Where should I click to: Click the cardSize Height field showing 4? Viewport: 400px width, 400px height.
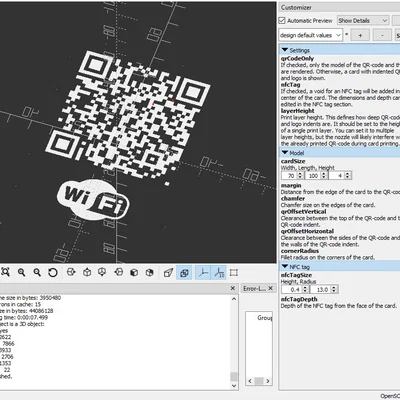pos(337,175)
